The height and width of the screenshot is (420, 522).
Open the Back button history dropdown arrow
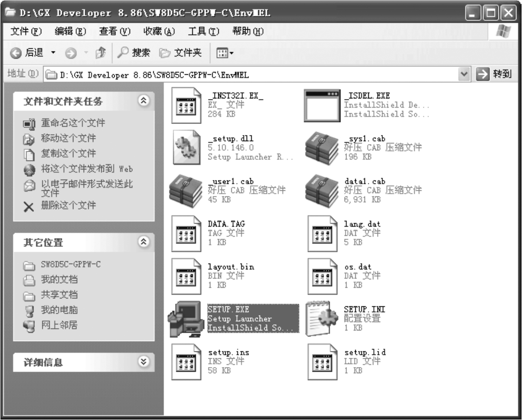pos(53,52)
